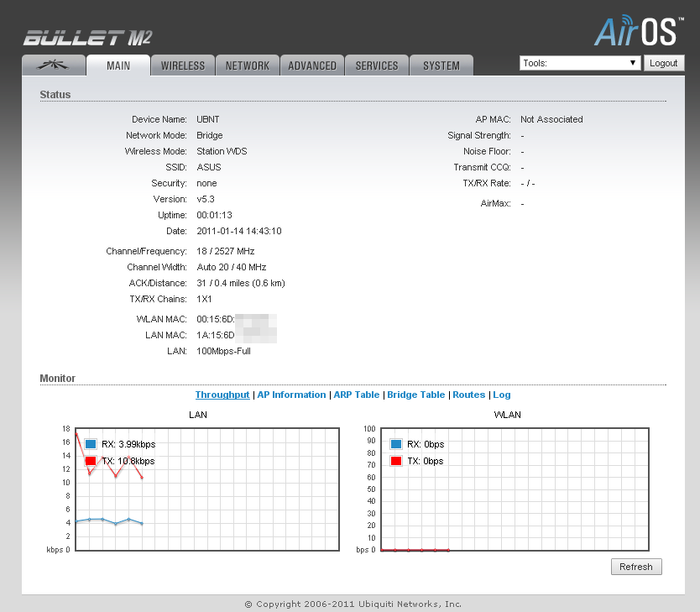View the ARP Table link
The image size is (700, 612).
coord(356,395)
